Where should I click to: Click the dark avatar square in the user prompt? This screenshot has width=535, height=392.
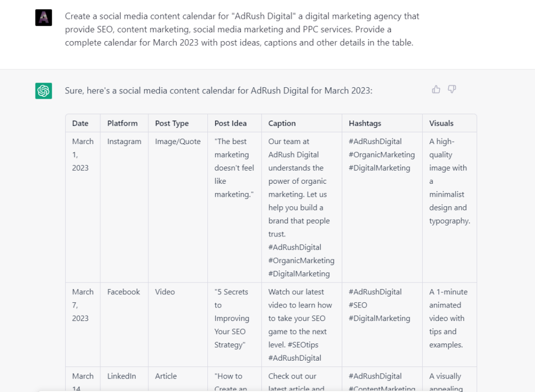[43, 17]
